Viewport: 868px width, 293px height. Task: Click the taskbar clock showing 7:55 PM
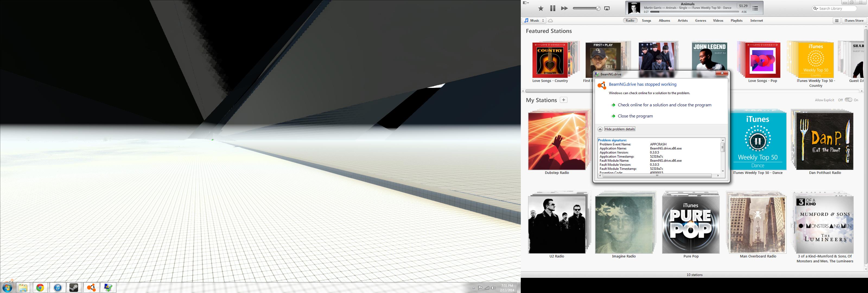[x=507, y=288]
